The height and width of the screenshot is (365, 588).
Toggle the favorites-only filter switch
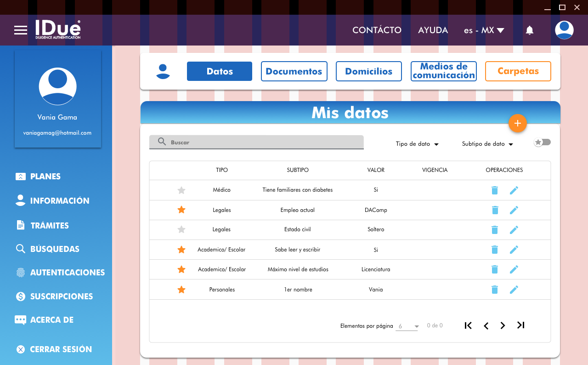pyautogui.click(x=542, y=143)
